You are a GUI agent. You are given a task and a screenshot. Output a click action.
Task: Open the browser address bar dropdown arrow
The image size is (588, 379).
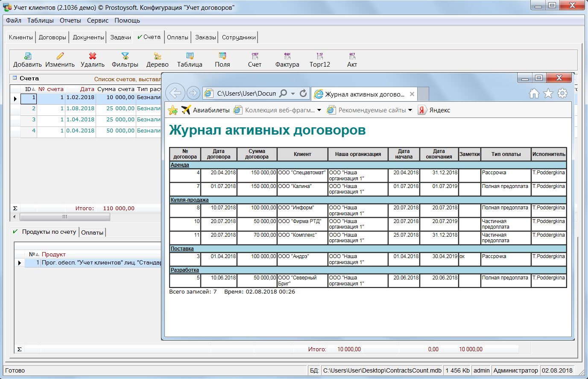pyautogui.click(x=293, y=94)
